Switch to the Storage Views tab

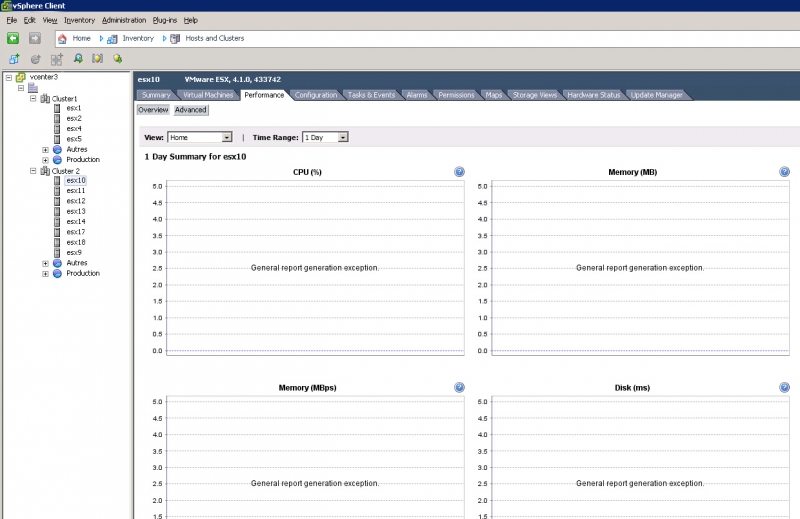click(535, 95)
